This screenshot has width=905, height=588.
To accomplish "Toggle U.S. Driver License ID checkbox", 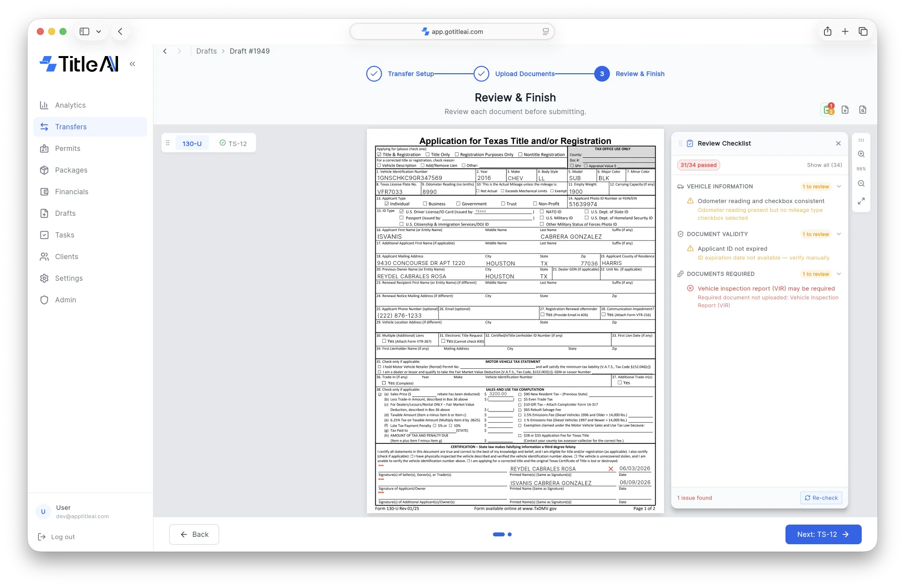I will pyautogui.click(x=401, y=211).
